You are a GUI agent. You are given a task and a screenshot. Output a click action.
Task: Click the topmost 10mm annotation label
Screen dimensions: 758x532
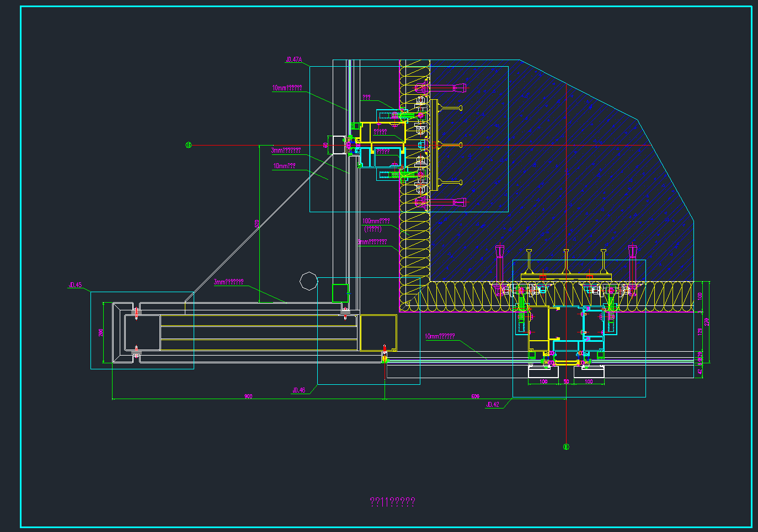(287, 88)
